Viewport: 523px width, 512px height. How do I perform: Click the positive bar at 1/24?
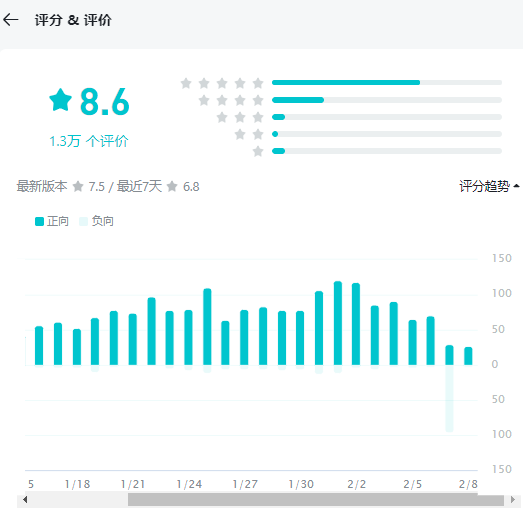tap(188, 338)
